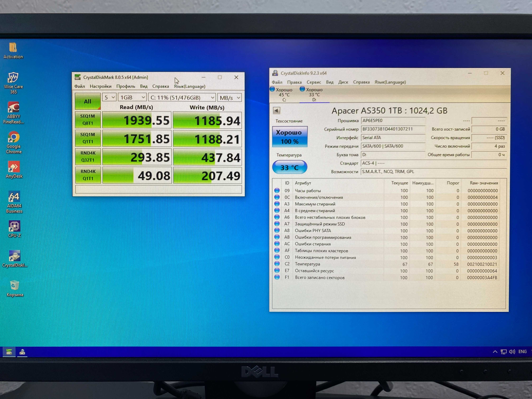532x399 pixels.
Task: Click the Хорошо 100 % health status button
Action: click(x=290, y=137)
